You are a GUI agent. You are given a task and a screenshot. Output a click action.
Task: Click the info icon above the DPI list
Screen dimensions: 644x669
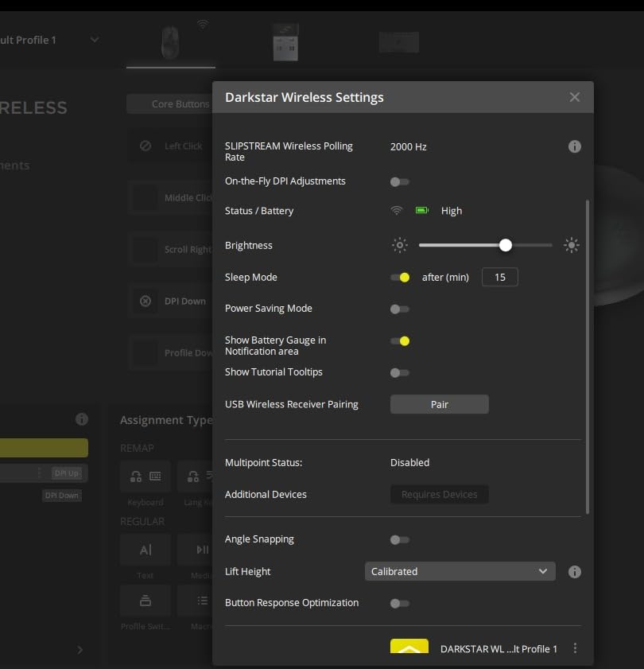81,419
